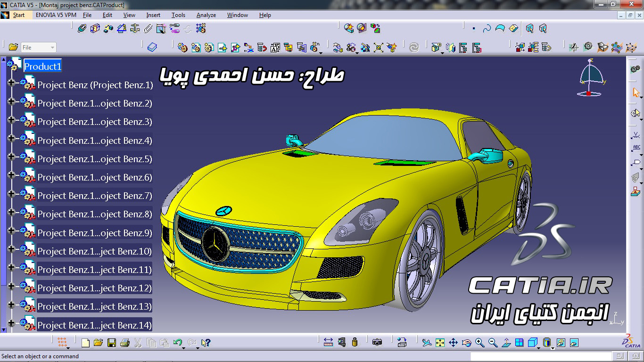The height and width of the screenshot is (362, 644).
Task: Toggle Hide/Show for selected object
Action: point(561,343)
